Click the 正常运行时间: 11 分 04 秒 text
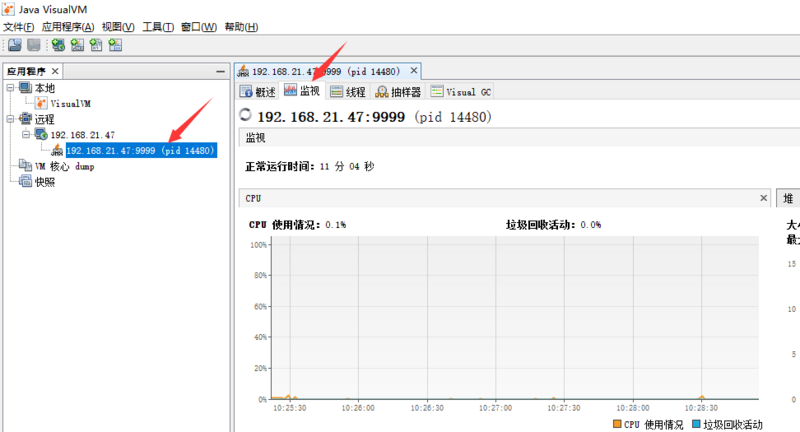The image size is (800, 432). [310, 166]
